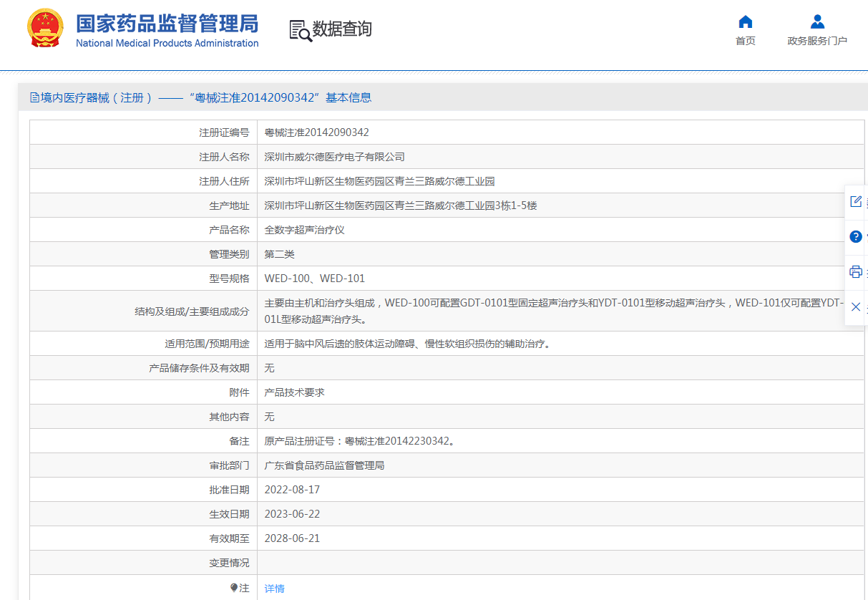This screenshot has width=868, height=600.
Task: Select model spec WED-100、WED-101
Action: pyautogui.click(x=315, y=279)
